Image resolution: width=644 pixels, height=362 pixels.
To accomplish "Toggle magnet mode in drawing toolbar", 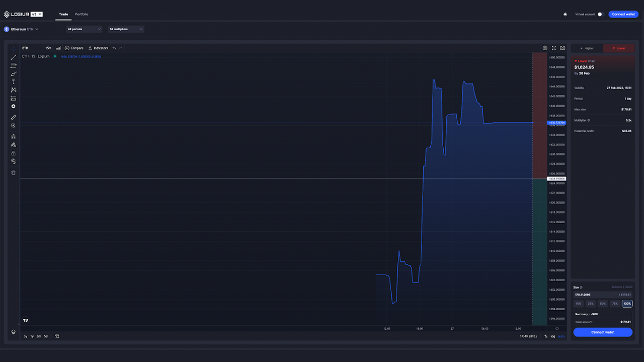I will 14,137.
